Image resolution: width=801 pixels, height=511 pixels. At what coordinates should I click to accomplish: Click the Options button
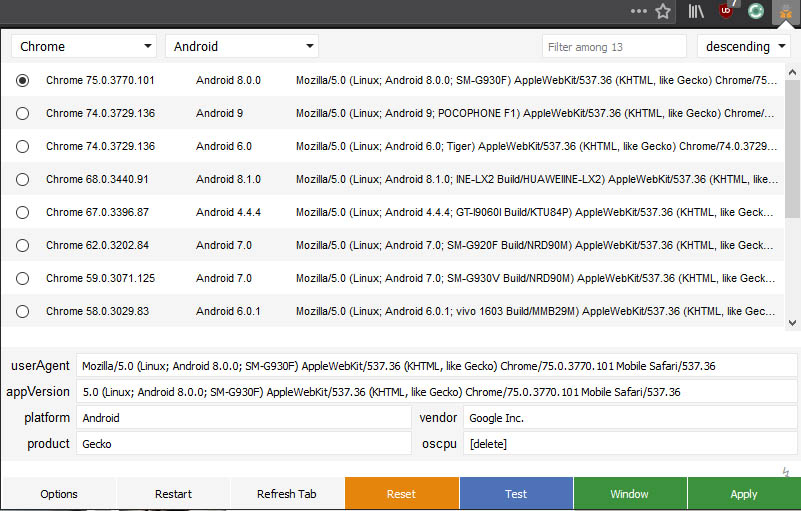(x=59, y=494)
